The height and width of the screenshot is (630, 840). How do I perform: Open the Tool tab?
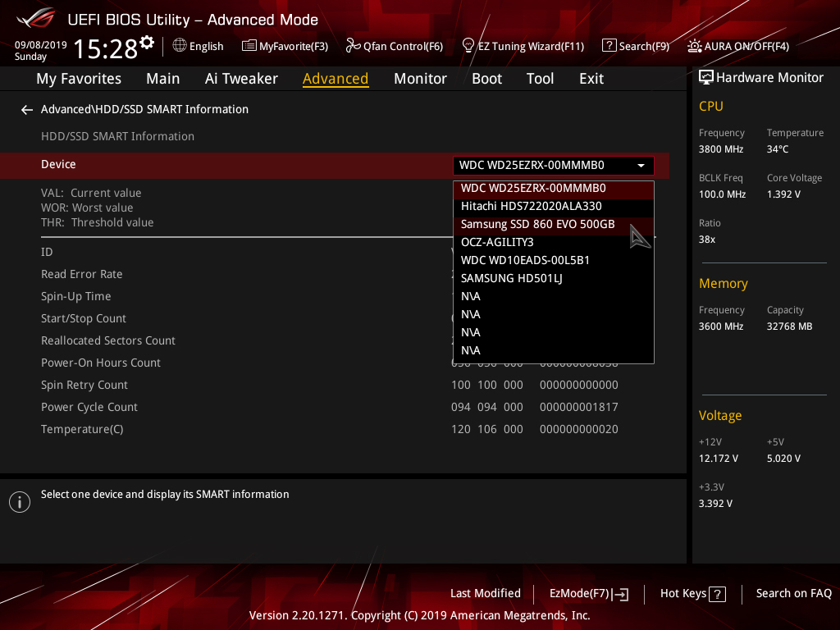click(x=540, y=79)
